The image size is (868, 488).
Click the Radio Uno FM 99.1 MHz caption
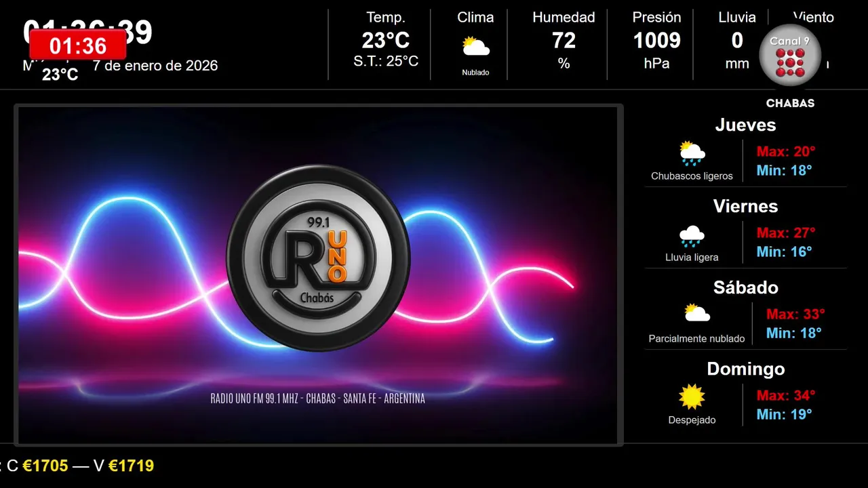point(318,399)
